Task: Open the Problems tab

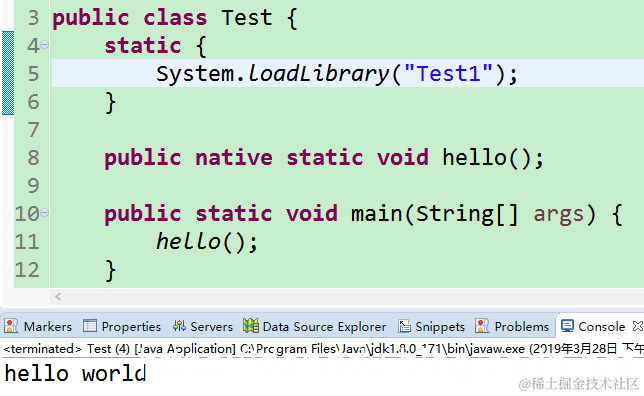Action: click(512, 327)
